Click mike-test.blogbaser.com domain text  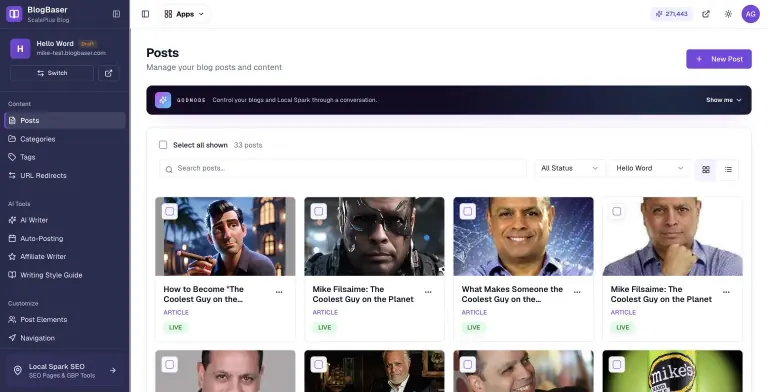coord(71,53)
